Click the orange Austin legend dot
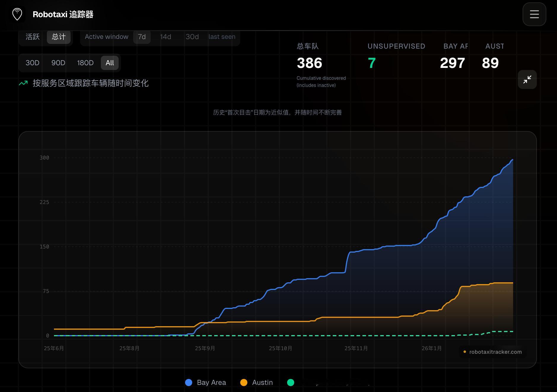557x392 pixels. coord(244,383)
